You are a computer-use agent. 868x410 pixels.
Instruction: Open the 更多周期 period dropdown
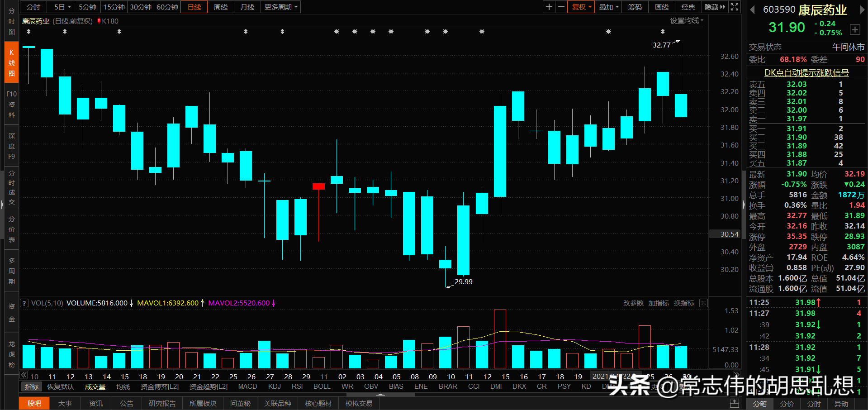click(280, 7)
